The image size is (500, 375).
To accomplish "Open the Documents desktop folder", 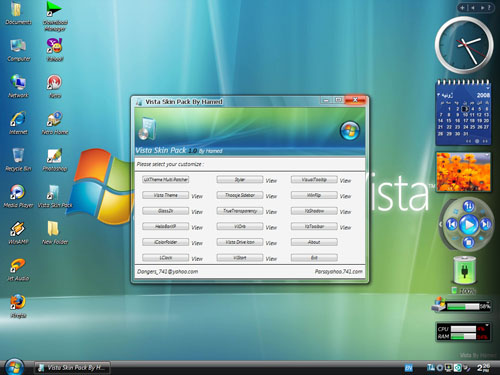I will (18, 13).
